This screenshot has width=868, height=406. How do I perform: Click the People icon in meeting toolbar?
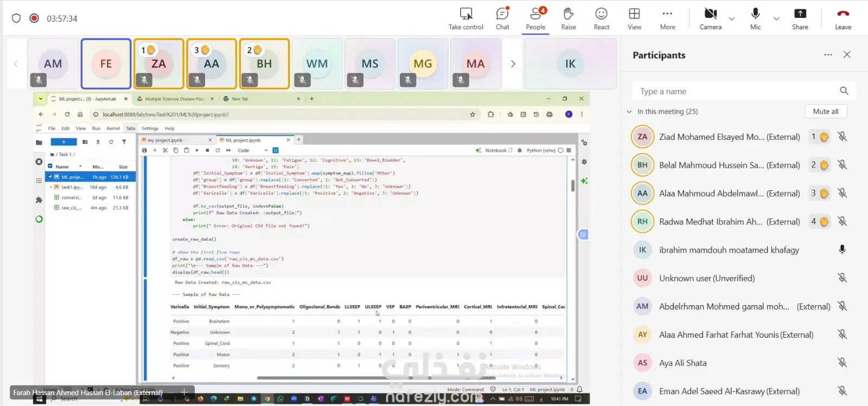coord(535,18)
